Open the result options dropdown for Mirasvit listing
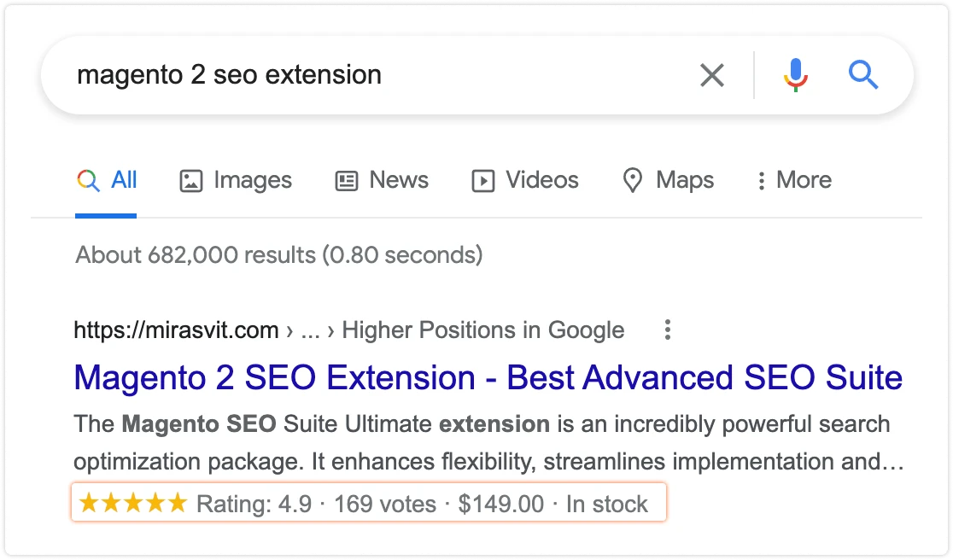 point(667,330)
